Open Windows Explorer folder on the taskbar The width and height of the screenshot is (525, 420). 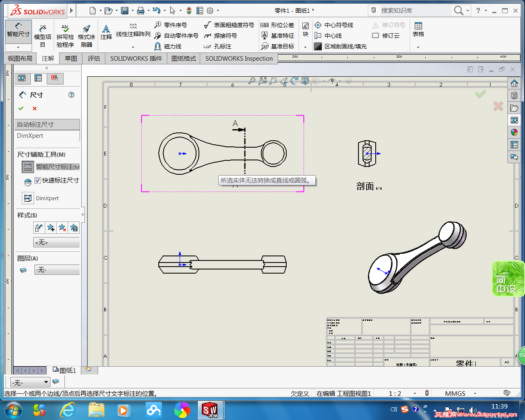[x=96, y=410]
